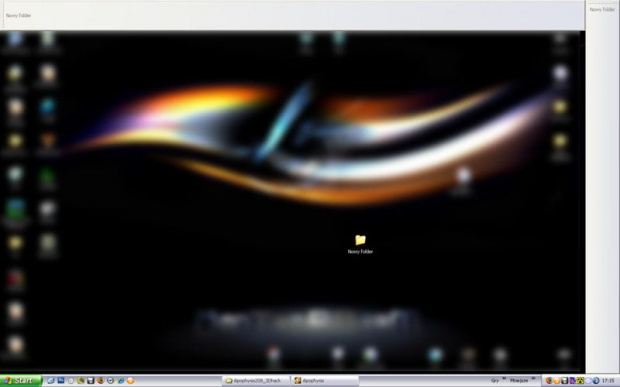Expand the Miejsce toolbar chevron
Image resolution: width=620 pixels, height=387 pixels.
(x=533, y=378)
